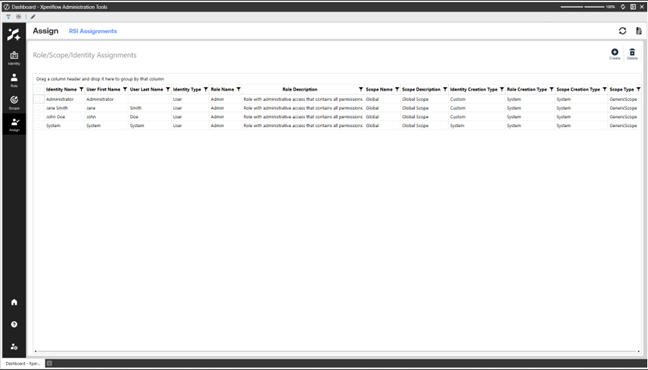
Task: Click 'Admin' role cell in John Doe row
Action: [217, 117]
